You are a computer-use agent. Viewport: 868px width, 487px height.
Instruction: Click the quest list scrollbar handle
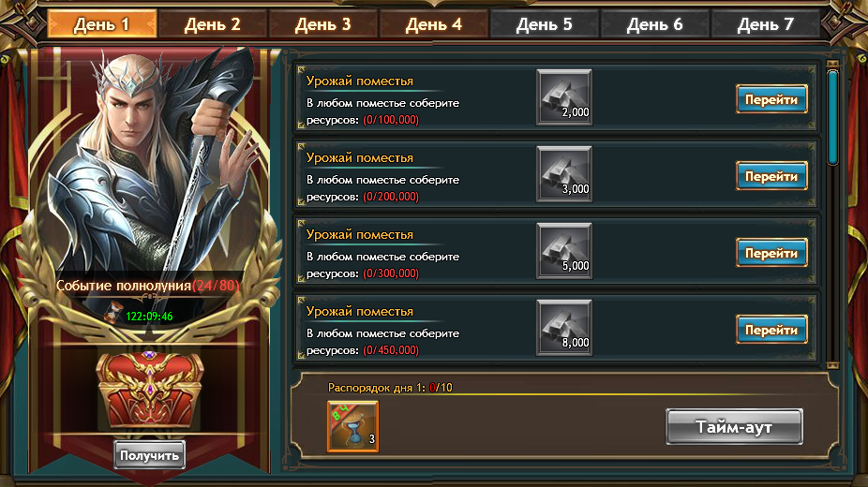click(832, 117)
